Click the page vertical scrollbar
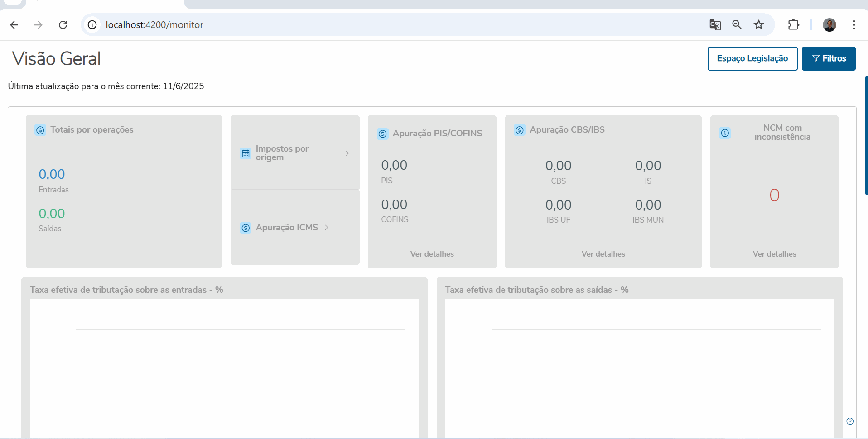 pos(866,136)
